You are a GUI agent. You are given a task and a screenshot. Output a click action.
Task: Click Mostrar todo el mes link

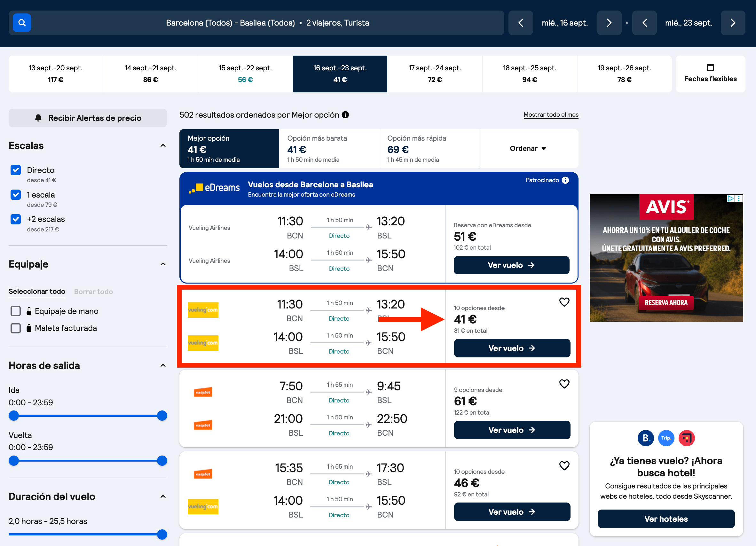click(x=551, y=114)
